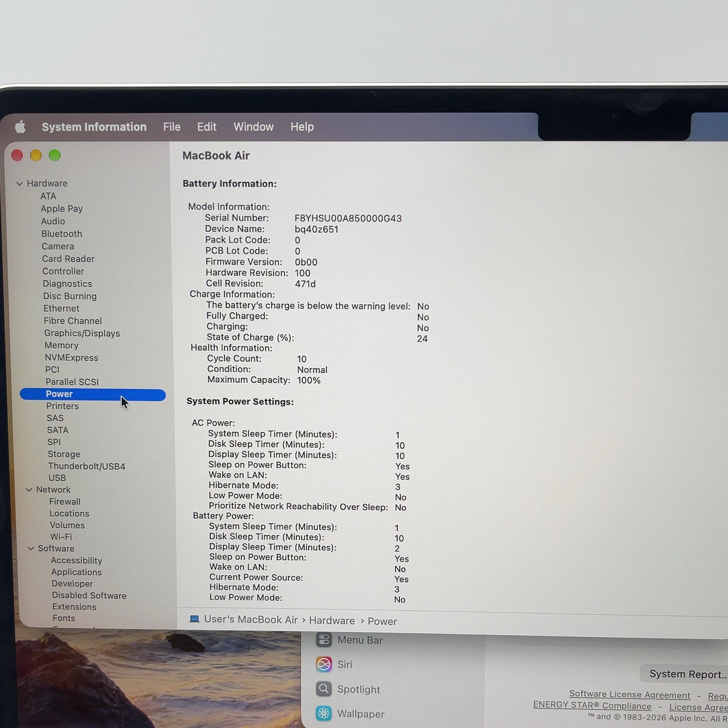This screenshot has width=728, height=728.
Task: Click the System Report button
Action: (686, 674)
